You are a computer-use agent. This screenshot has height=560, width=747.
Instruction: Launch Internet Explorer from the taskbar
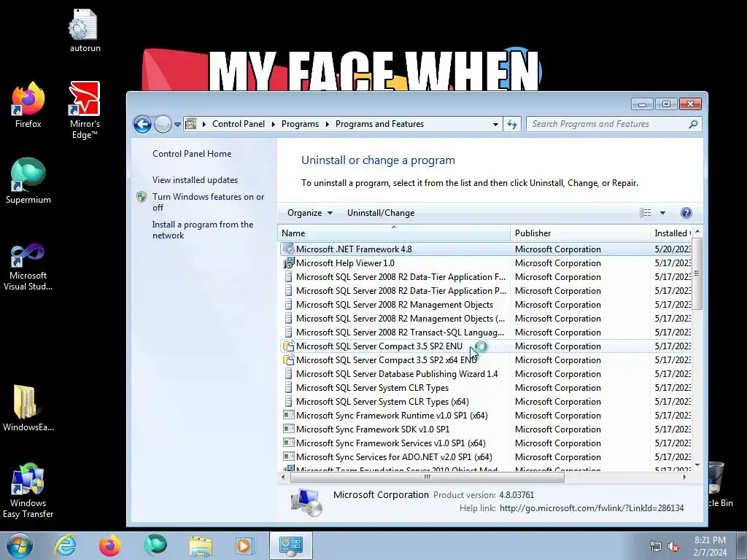65,545
